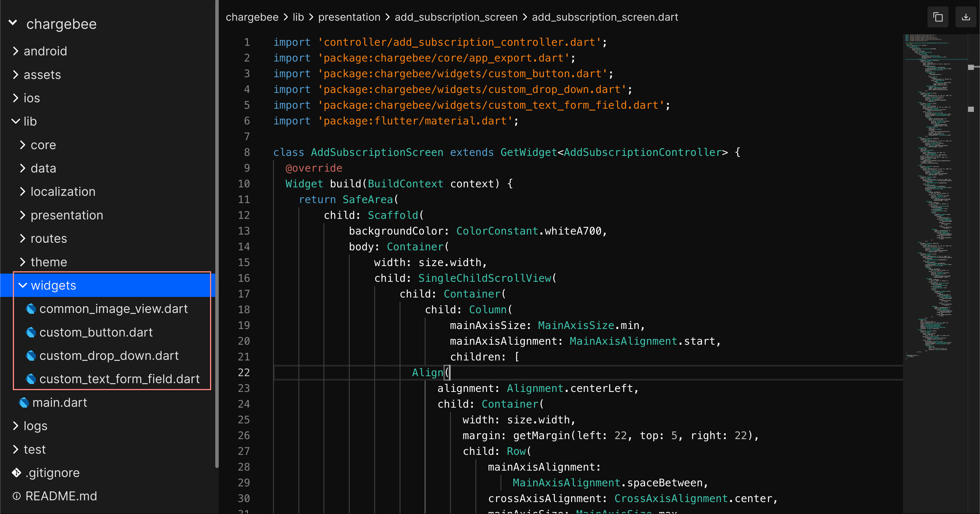Click the Dart icon beside main.dart
980x514 pixels.
(x=24, y=402)
